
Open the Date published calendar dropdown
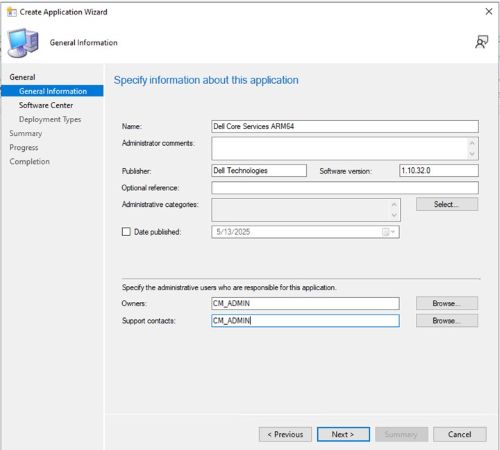pyautogui.click(x=389, y=232)
